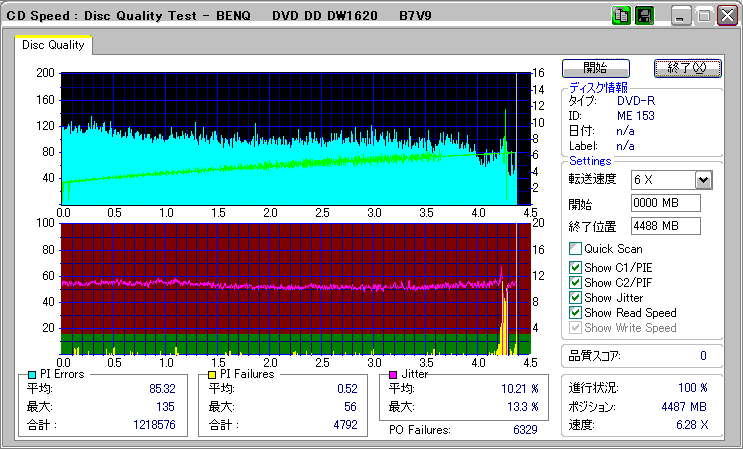Close the Disc Quality Test window
The height and width of the screenshot is (449, 743).
click(726, 16)
